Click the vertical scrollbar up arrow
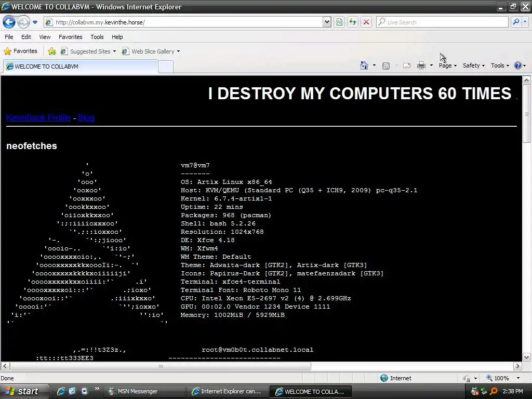Image resolution: width=532 pixels, height=399 pixels. 527,81
